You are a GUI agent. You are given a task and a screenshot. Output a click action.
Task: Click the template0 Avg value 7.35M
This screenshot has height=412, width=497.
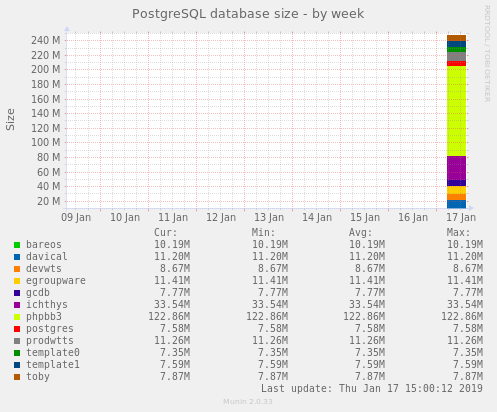pyautogui.click(x=370, y=352)
